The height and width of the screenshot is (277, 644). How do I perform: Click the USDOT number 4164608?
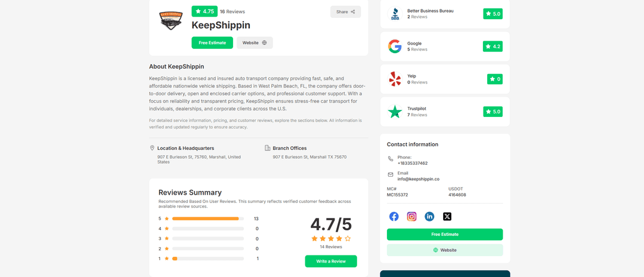(457, 195)
